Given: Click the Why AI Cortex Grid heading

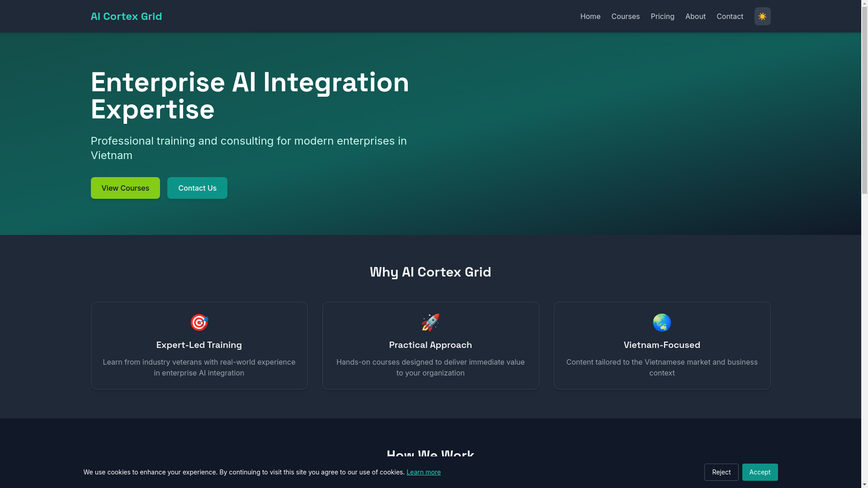Looking at the screenshot, I should [430, 272].
